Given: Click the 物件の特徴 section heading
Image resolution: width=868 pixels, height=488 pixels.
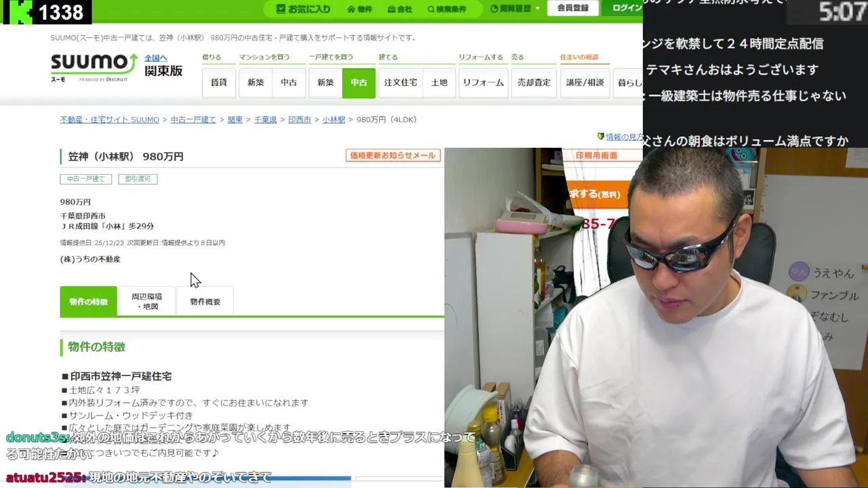Looking at the screenshot, I should [x=96, y=347].
